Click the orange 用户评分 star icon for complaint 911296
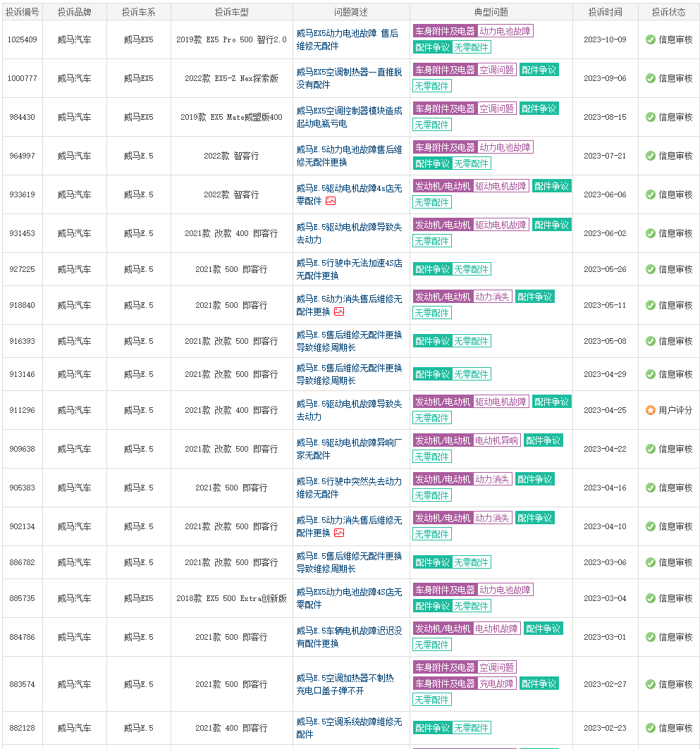Viewport: 700px width, 749px height. point(651,410)
